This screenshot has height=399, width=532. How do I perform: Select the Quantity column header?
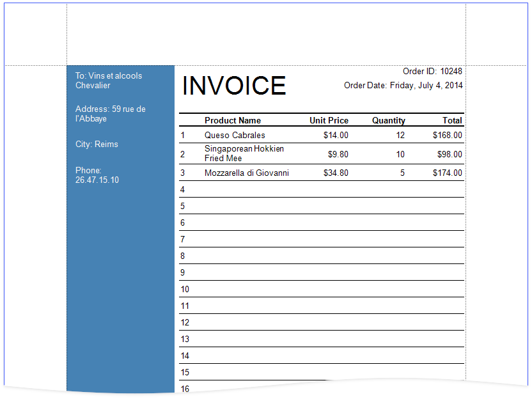389,120
